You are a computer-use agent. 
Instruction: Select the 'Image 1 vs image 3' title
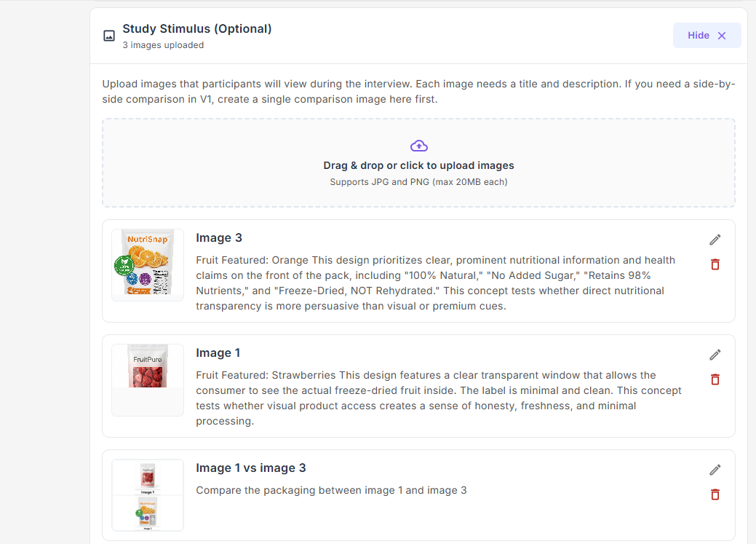point(251,468)
